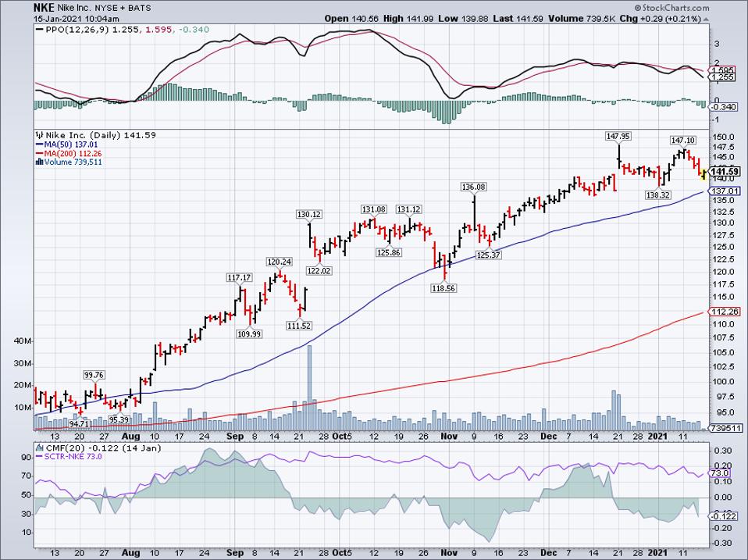Click the "Nike Inc. NYSE + BATS" heading
748x560 pixels.
[105, 8]
